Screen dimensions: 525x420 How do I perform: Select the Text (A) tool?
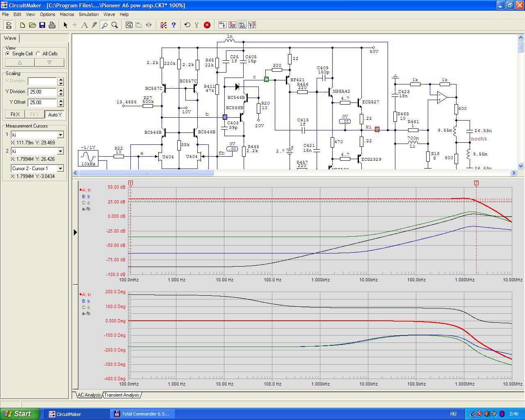click(x=84, y=25)
